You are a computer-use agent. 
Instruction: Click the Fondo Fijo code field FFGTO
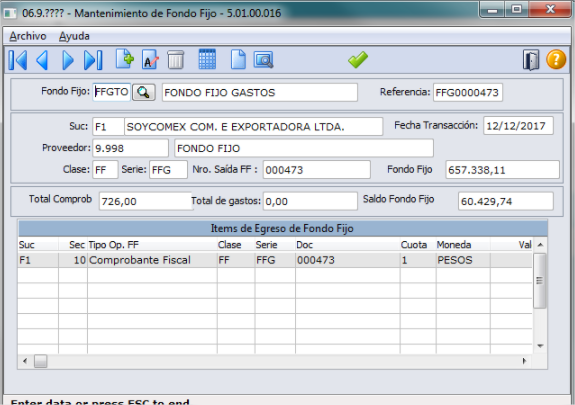click(x=111, y=92)
